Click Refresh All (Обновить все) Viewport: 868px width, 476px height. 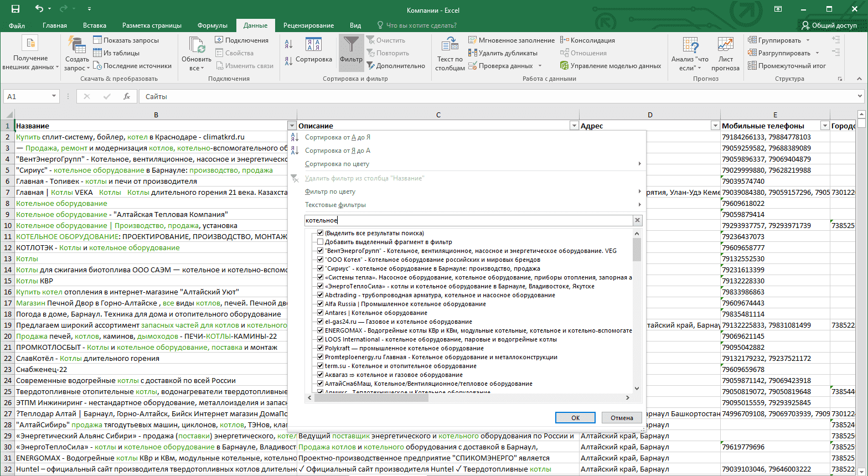click(197, 53)
